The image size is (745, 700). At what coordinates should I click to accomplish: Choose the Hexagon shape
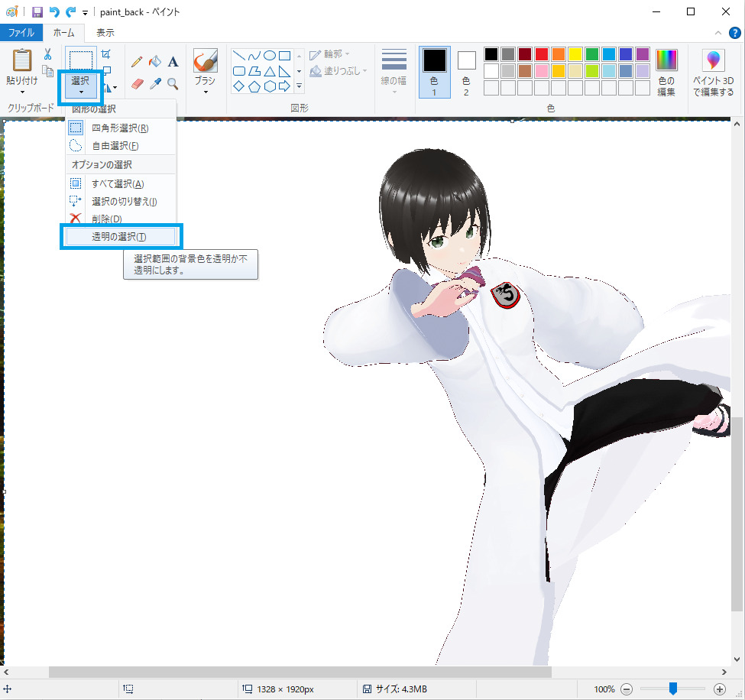(270, 86)
